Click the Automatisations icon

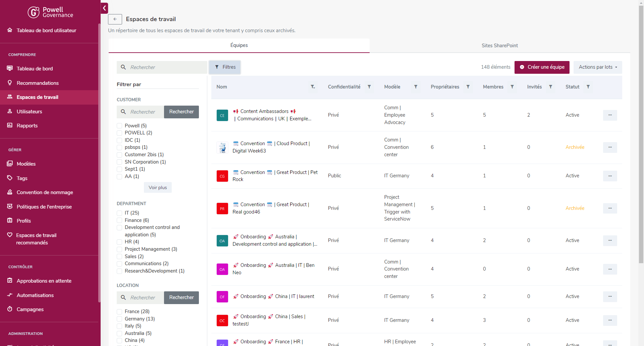[10, 295]
